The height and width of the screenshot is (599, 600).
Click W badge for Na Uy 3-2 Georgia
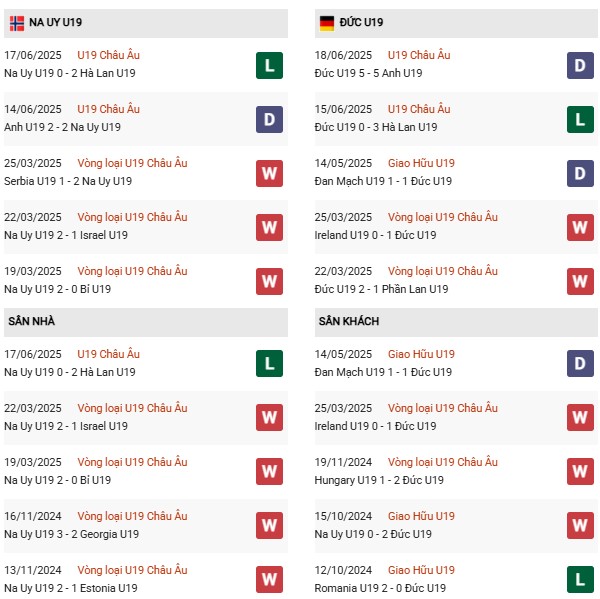[x=269, y=525]
